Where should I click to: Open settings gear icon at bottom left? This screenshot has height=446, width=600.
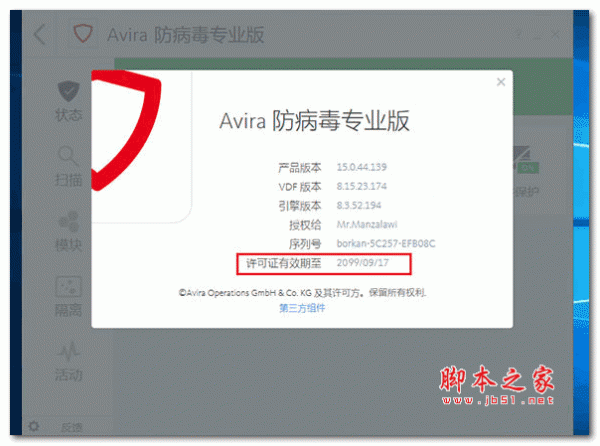pos(34,426)
